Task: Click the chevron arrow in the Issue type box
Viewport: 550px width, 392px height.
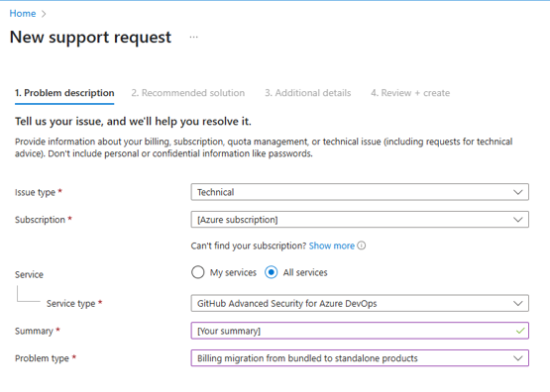Action: [x=517, y=192]
